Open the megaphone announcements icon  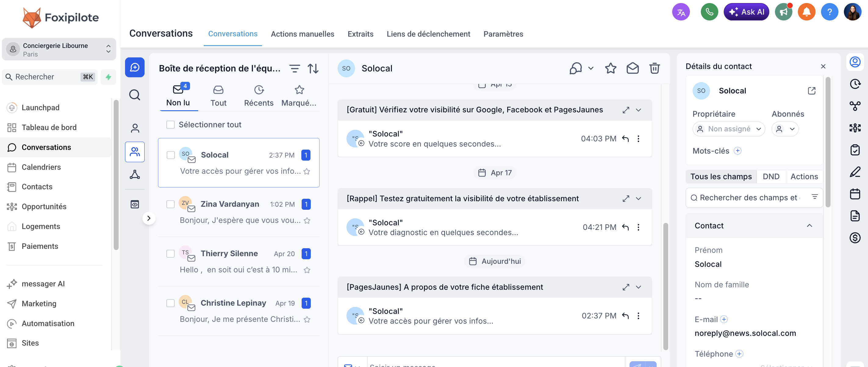pos(784,12)
